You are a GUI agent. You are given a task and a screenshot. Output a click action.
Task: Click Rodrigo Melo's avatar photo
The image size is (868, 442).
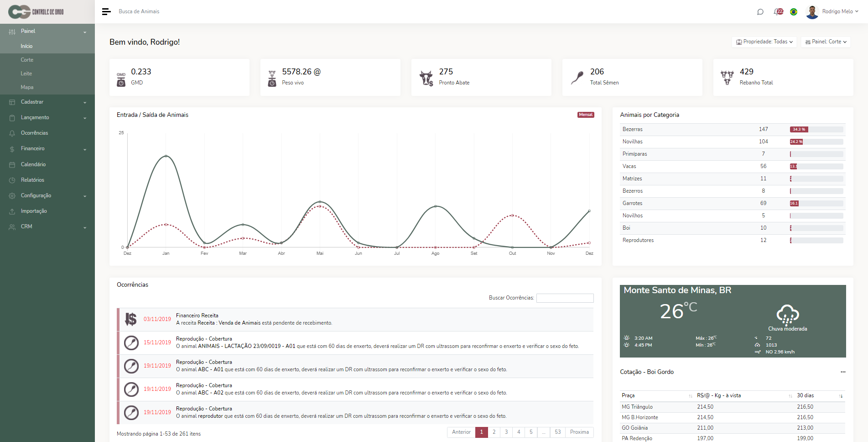[812, 12]
